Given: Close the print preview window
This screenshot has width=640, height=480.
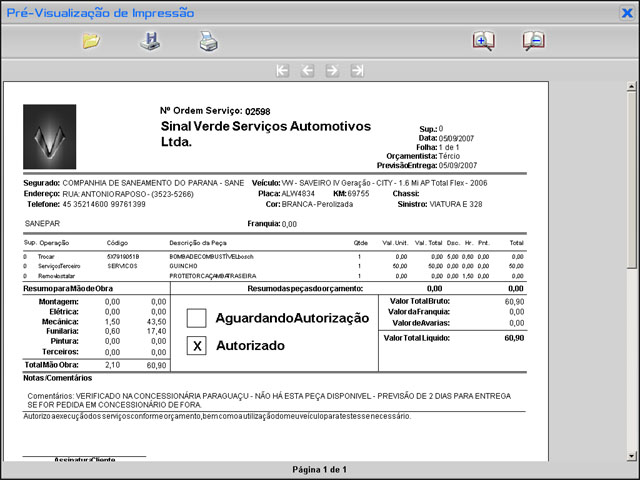Looking at the screenshot, I should [627, 13].
